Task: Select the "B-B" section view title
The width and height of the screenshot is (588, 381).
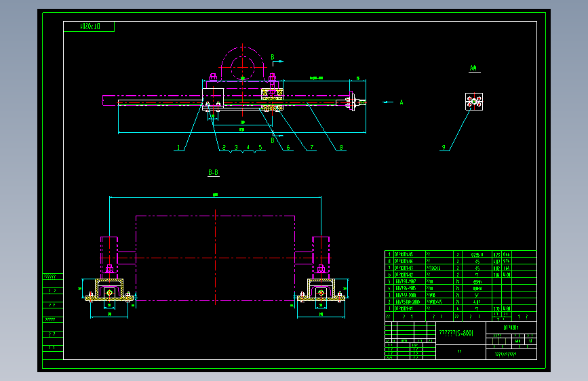Action: [214, 172]
